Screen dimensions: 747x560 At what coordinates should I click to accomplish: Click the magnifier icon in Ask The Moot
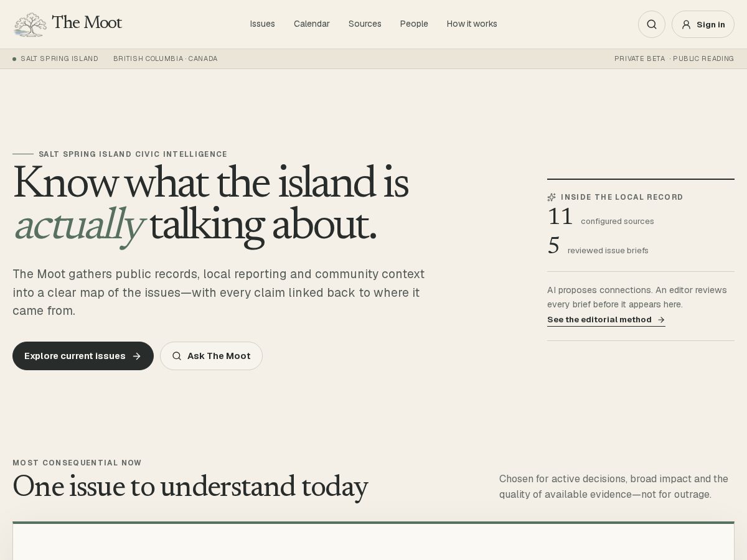point(177,356)
